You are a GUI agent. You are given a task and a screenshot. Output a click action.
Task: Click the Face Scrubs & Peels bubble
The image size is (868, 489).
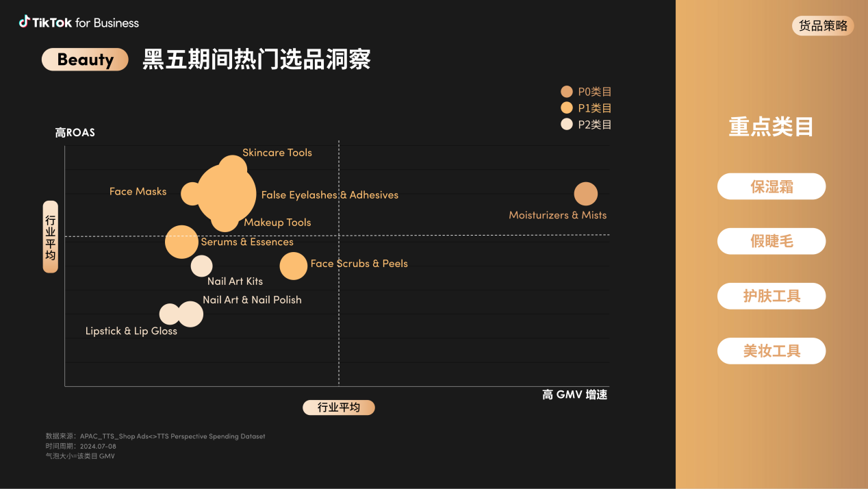coord(294,266)
